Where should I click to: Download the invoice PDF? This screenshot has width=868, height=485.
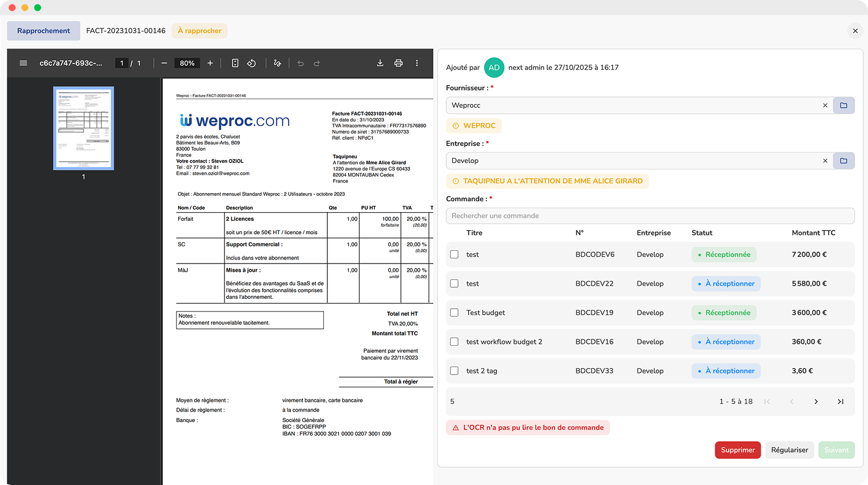click(x=380, y=63)
